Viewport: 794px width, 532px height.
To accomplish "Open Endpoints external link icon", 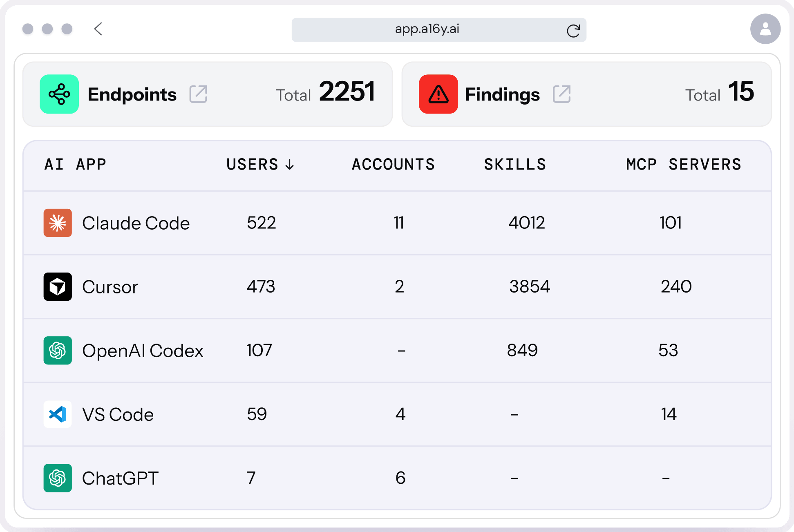I will pyautogui.click(x=199, y=94).
